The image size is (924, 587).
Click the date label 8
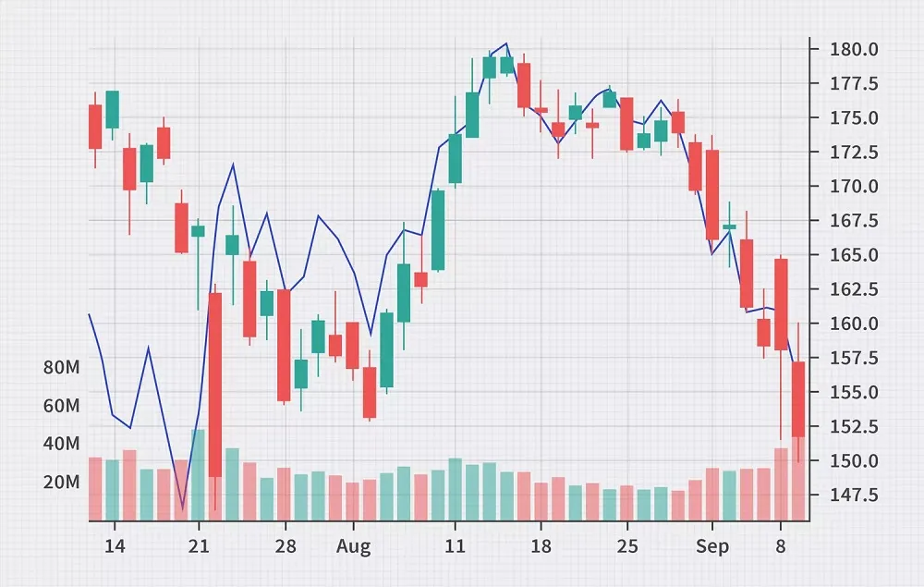point(781,547)
